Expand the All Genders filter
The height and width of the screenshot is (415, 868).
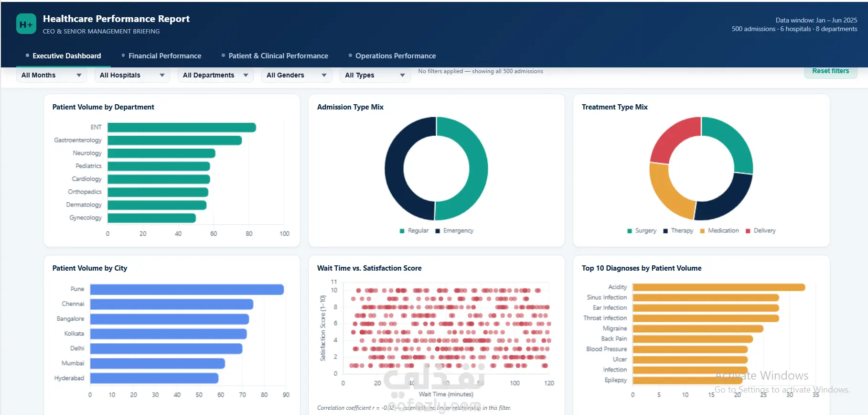tap(297, 75)
